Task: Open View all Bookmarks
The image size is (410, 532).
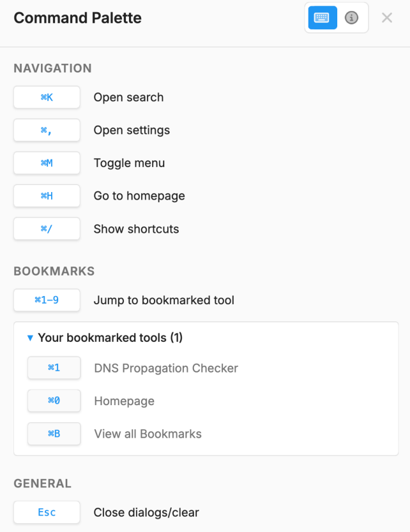Action: tap(148, 434)
